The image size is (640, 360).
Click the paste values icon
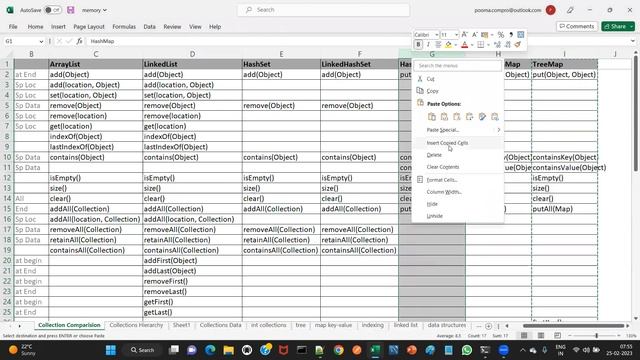point(444,117)
